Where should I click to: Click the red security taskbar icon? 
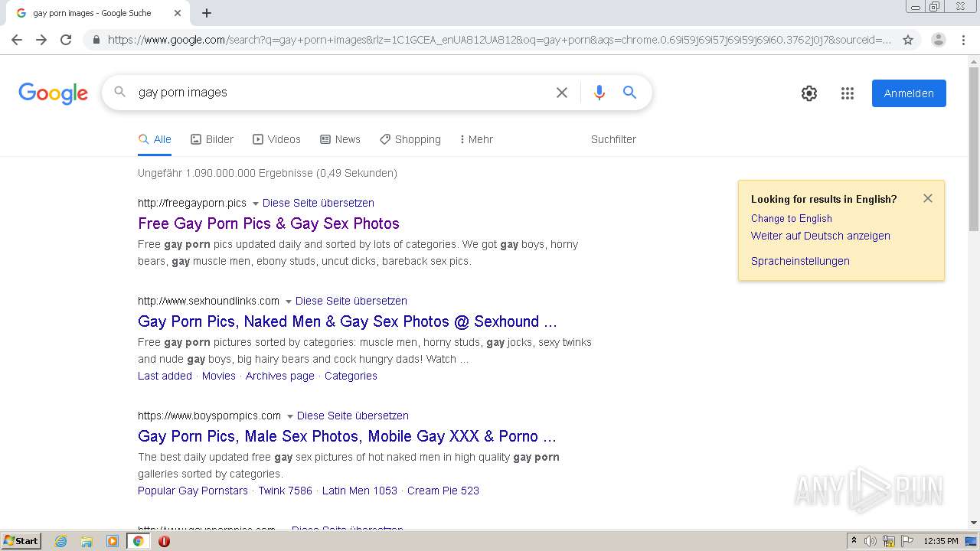[x=164, y=541]
